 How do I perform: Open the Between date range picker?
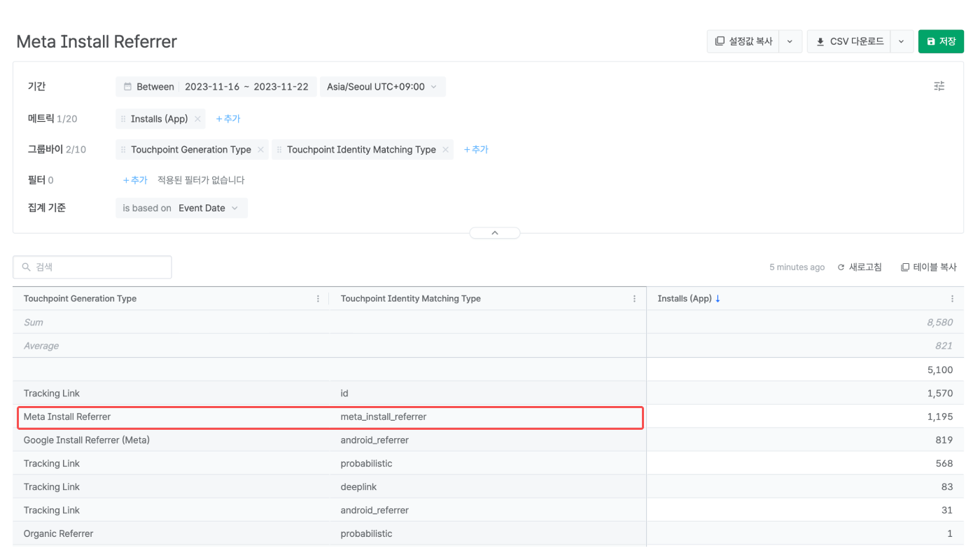216,87
